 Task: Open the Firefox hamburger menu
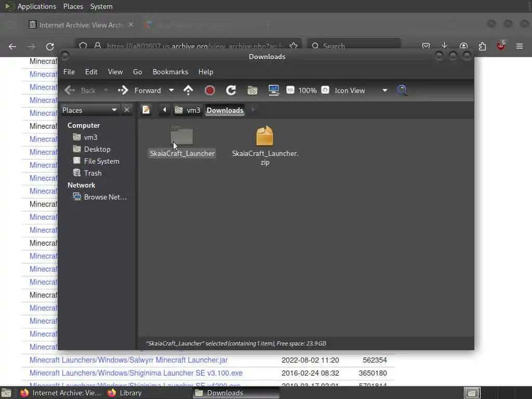520,46
